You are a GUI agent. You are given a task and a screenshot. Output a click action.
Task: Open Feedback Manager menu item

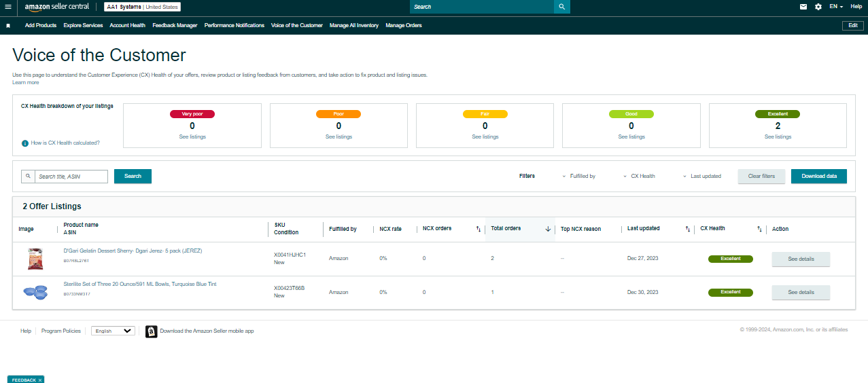click(x=175, y=25)
